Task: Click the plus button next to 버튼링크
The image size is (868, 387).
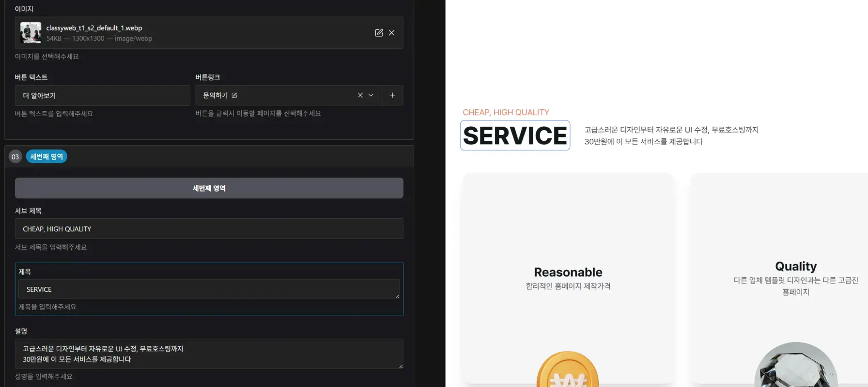Action: coord(392,95)
